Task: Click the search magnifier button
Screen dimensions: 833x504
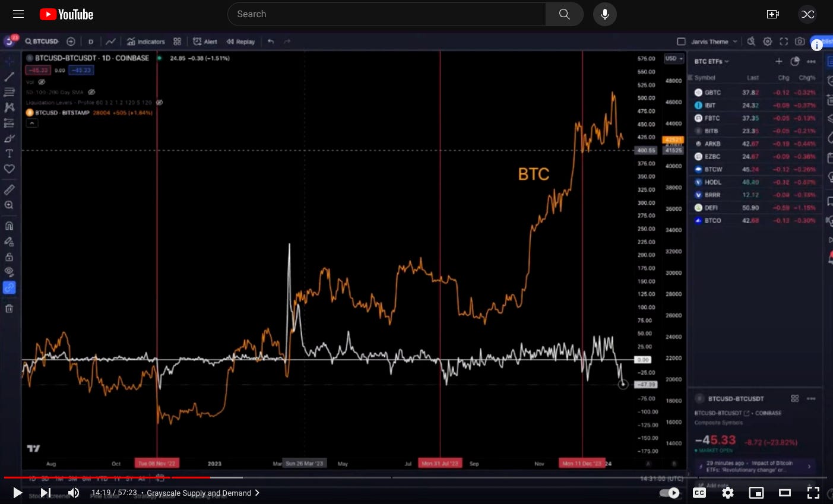Action: tap(564, 14)
